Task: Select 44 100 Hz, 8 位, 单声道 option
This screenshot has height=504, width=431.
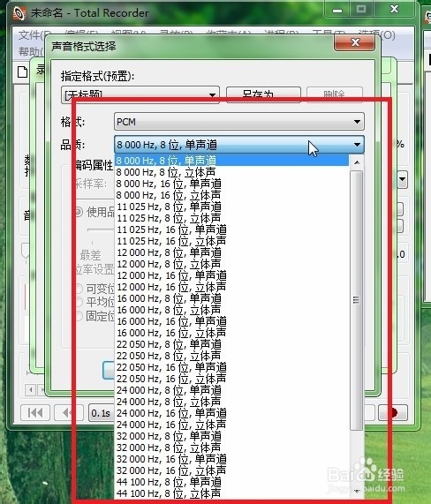Action: click(x=231, y=482)
